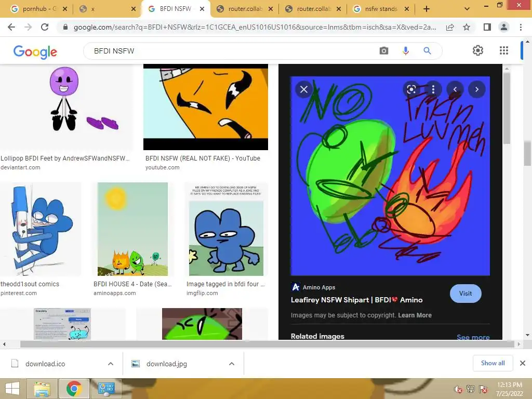This screenshot has width=532, height=399.
Task: Go back with browser back arrow
Action: coord(11,27)
